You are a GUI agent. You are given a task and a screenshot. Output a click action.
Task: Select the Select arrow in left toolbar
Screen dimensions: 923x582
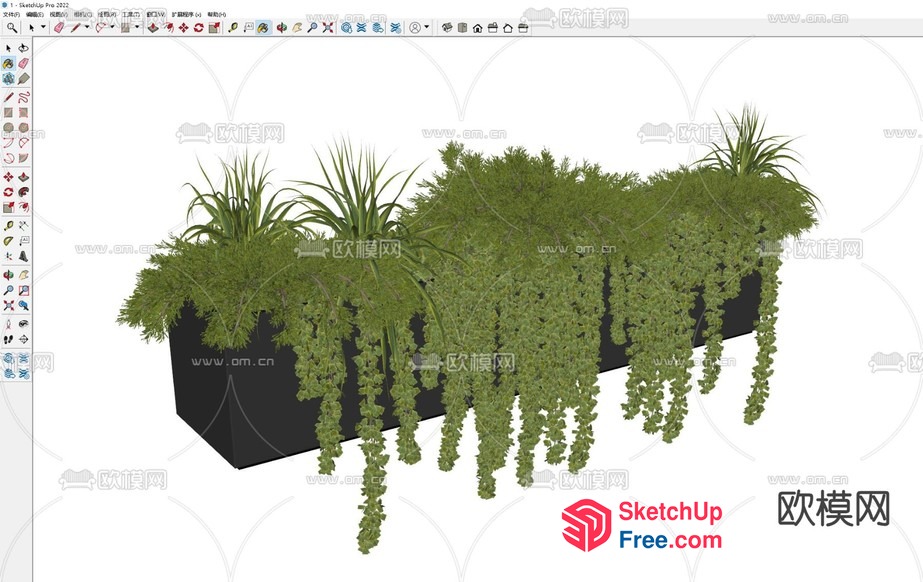(x=8, y=48)
